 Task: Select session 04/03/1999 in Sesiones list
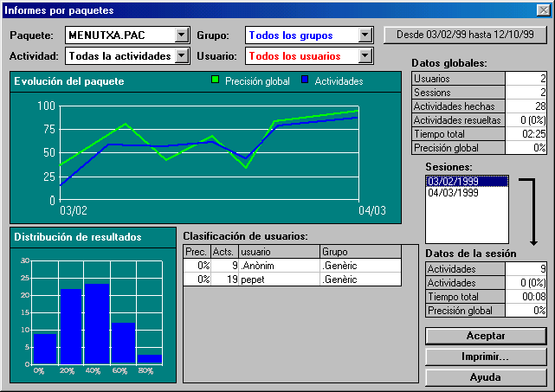(x=467, y=192)
